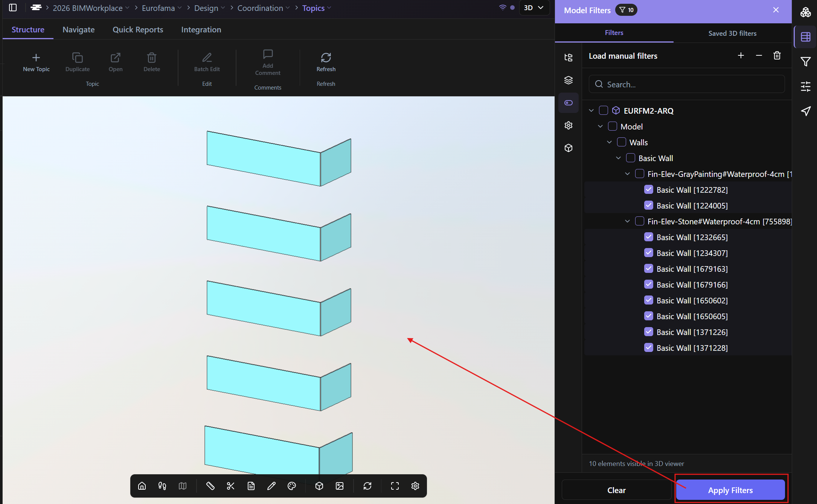Image resolution: width=817 pixels, height=504 pixels.
Task: Open the gear icon in filter sidebar
Action: (x=569, y=125)
